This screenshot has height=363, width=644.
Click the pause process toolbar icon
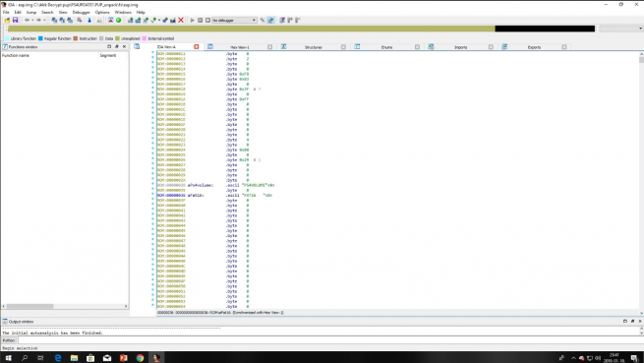click(x=200, y=20)
